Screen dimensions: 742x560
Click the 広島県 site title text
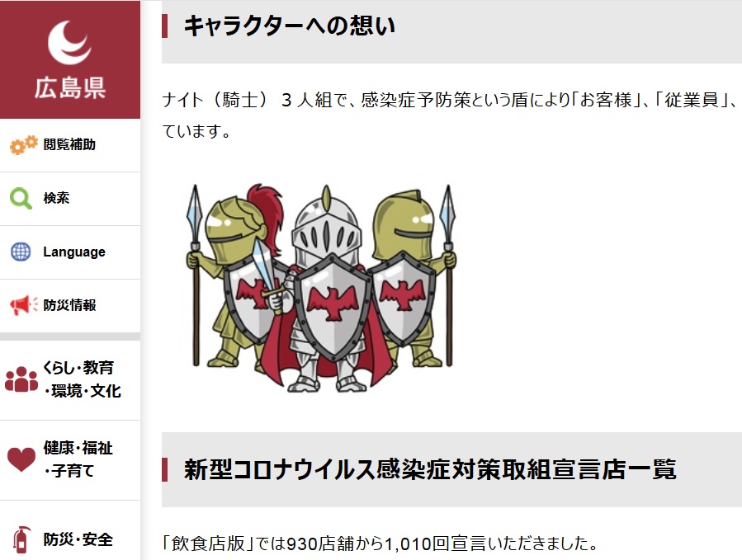coord(70,88)
